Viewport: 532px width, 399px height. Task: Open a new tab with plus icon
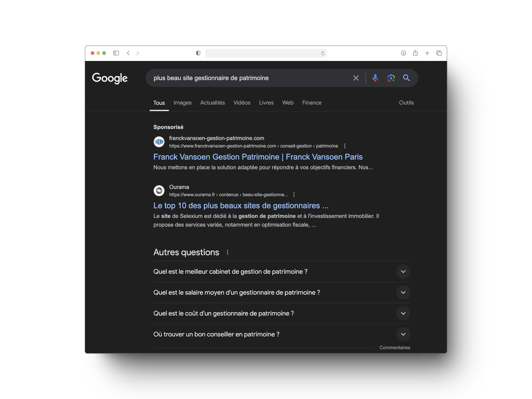pyautogui.click(x=427, y=53)
